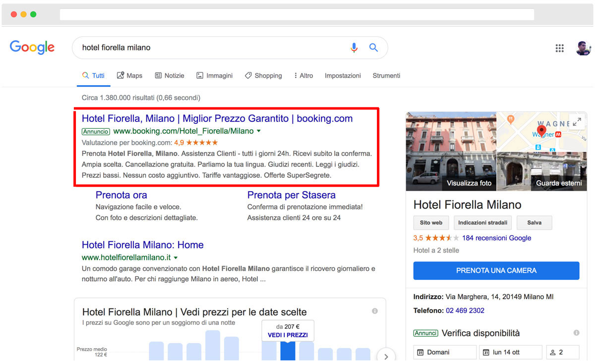Call phone number 02 469 2302
The width and height of the screenshot is (595, 364).
(x=465, y=311)
